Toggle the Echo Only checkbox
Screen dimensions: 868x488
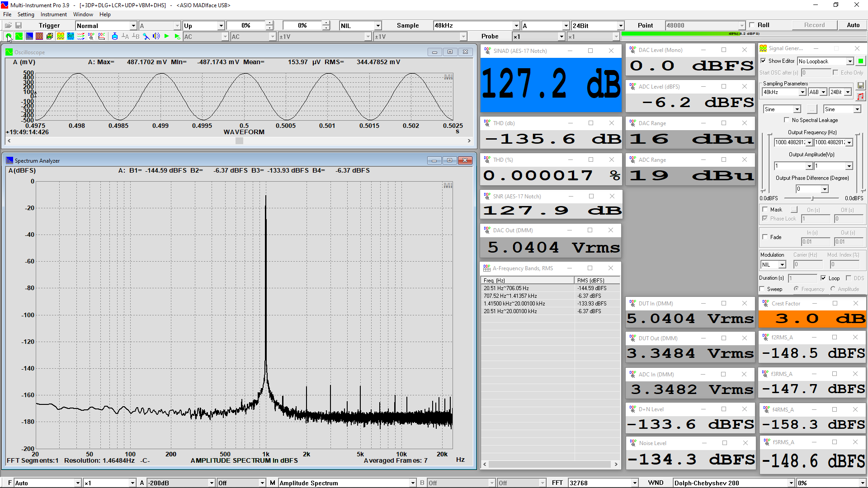click(835, 72)
